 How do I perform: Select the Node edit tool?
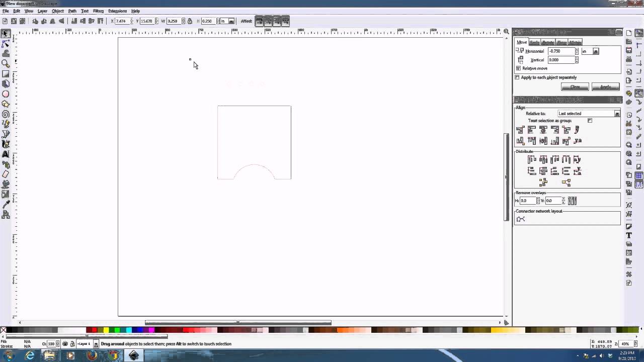tap(6, 44)
